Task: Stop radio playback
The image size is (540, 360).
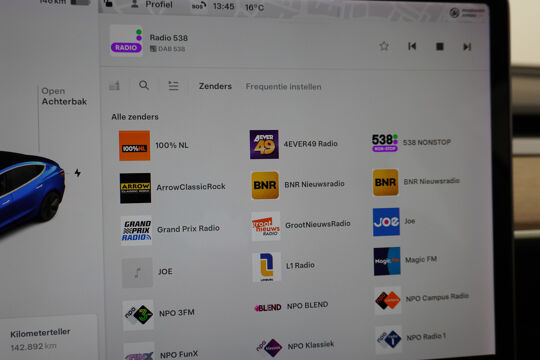Action: pos(439,46)
